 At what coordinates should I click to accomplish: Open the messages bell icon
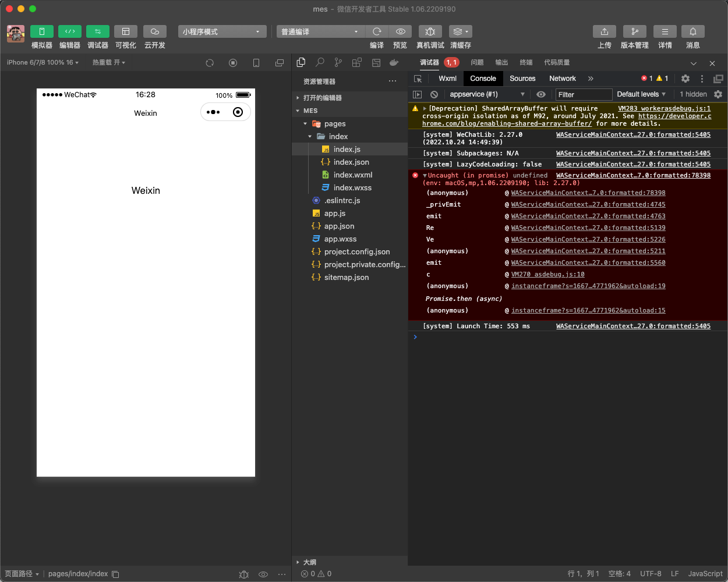693,31
